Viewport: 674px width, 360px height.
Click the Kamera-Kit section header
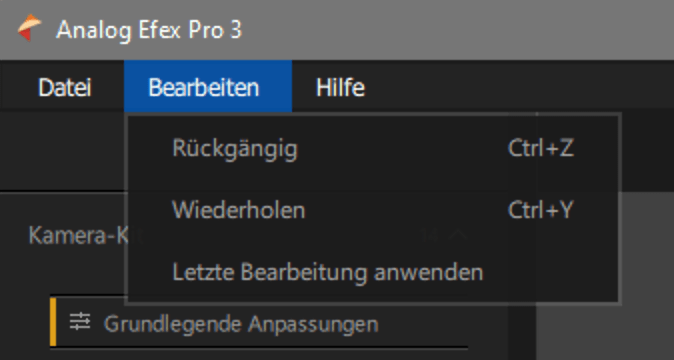click(77, 235)
